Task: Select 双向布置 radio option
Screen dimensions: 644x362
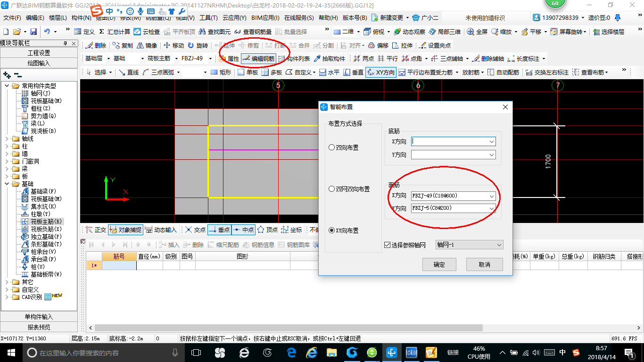Action: pos(344,148)
